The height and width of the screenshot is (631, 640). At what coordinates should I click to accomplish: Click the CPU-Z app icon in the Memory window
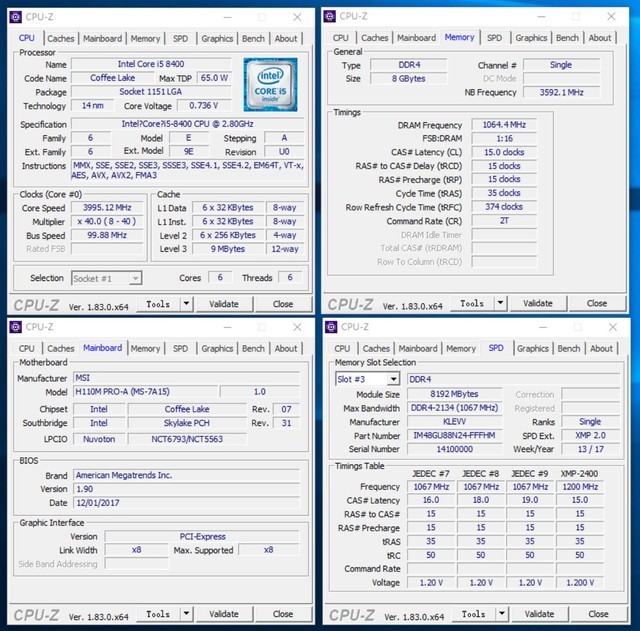coord(330,16)
